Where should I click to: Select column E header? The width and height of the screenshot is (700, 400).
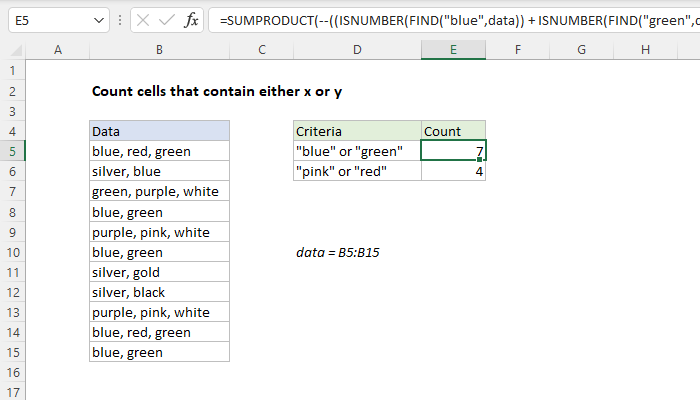pyautogui.click(x=454, y=50)
